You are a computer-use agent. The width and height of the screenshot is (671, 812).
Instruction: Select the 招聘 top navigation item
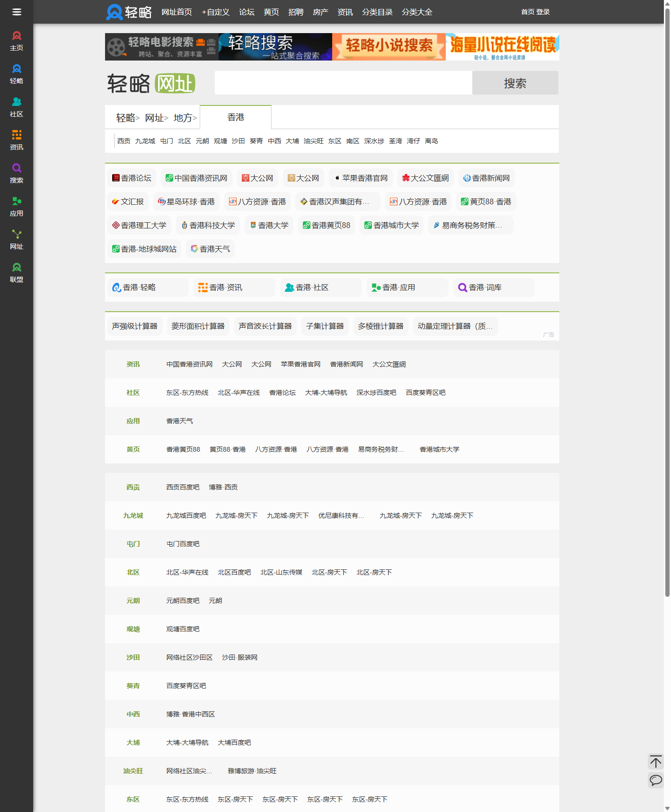[296, 12]
